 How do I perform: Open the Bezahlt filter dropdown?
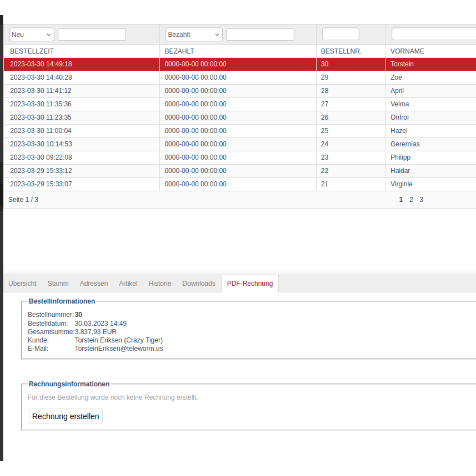point(194,34)
